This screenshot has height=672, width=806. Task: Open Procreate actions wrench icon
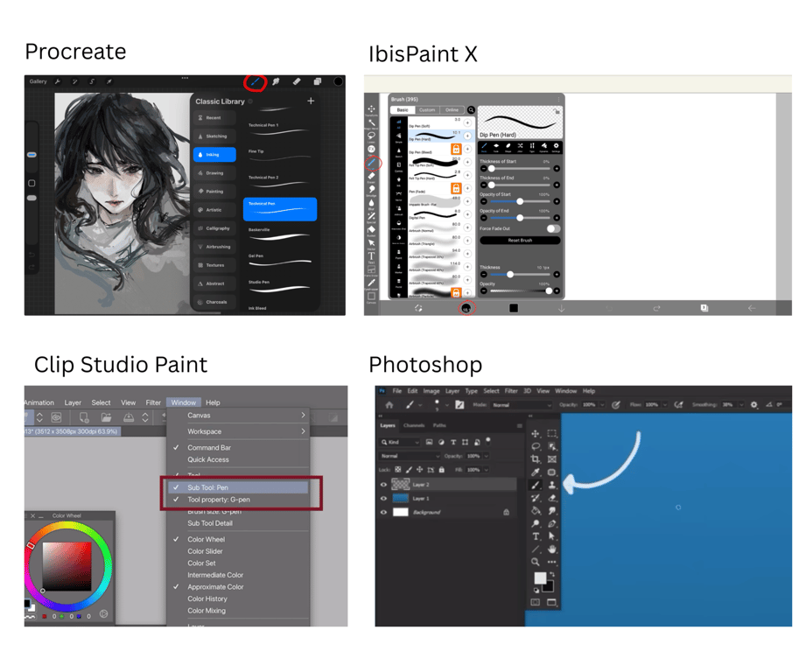(58, 81)
